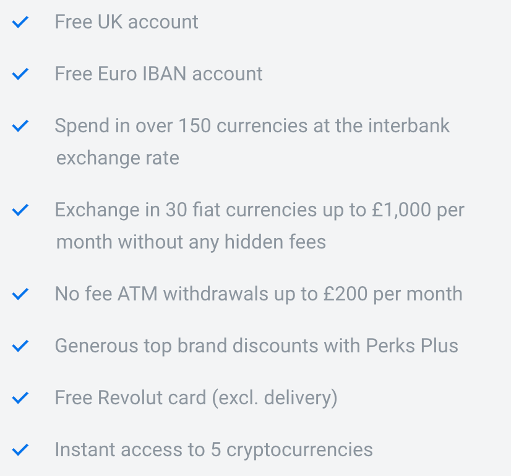Select the Instant access to 5 cryptocurrencies line
This screenshot has height=476, width=512.
pyautogui.click(x=214, y=450)
